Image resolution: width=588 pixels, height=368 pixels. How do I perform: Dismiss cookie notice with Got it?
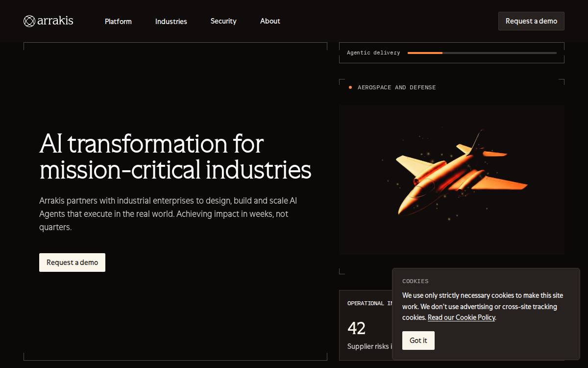(x=418, y=341)
